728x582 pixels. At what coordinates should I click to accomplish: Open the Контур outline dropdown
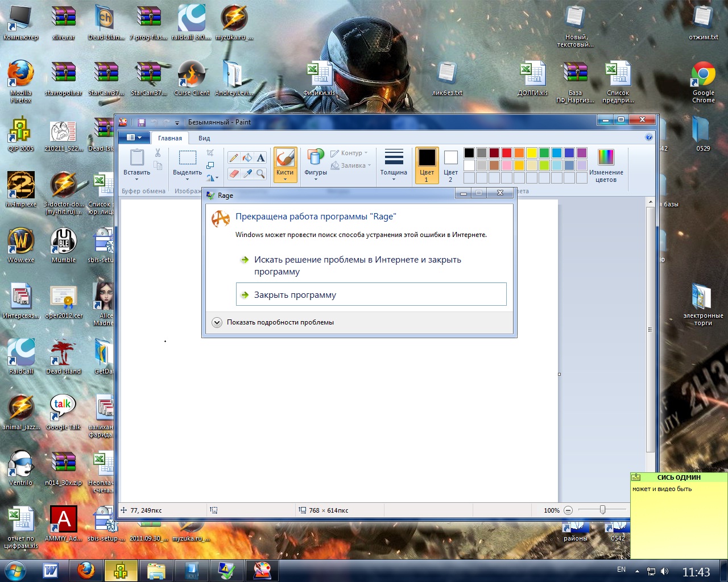tap(349, 153)
